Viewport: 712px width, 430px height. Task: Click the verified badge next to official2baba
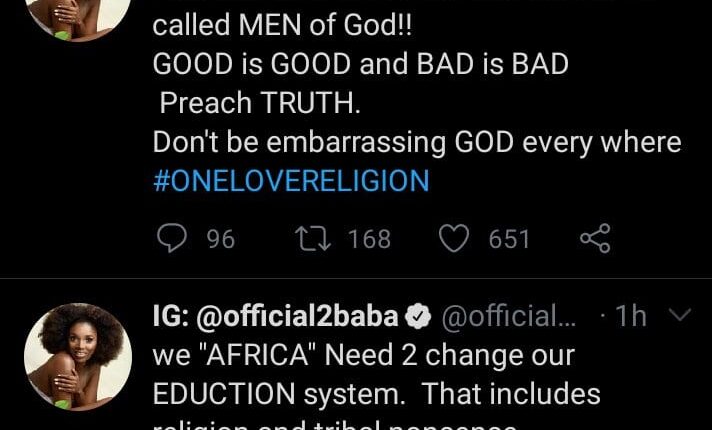[419, 317]
